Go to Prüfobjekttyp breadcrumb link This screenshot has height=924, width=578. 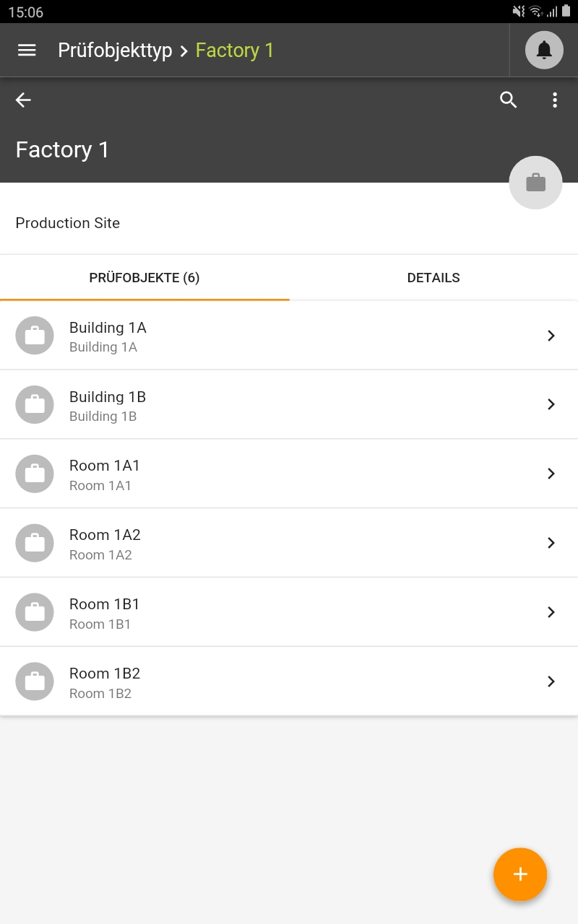[115, 51]
